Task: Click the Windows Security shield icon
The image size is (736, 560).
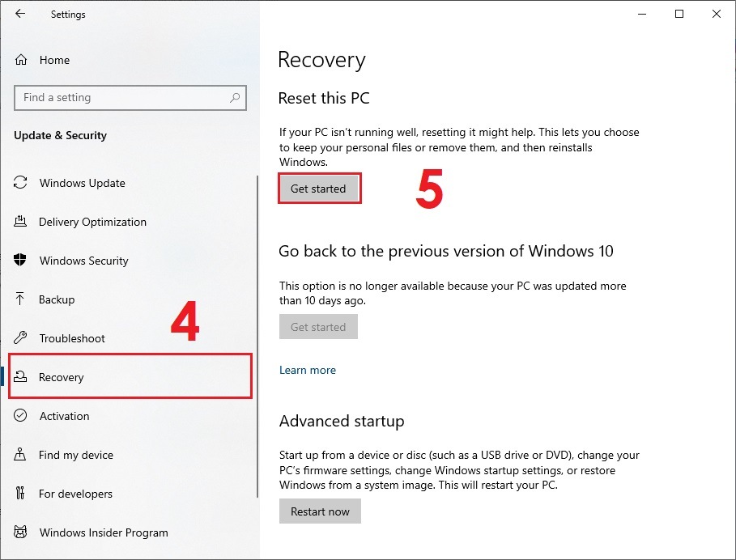Action: 20,261
